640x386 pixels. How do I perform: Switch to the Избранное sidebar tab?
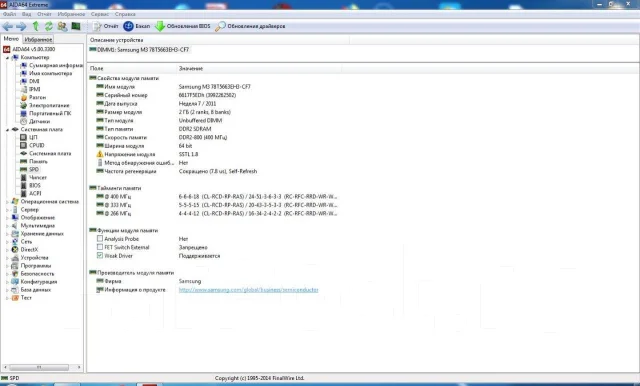coord(38,40)
